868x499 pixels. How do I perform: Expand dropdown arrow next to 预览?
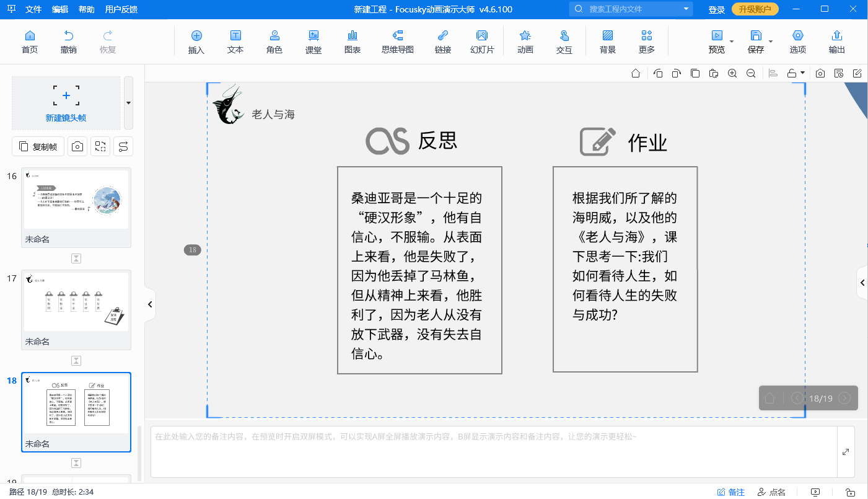732,42
